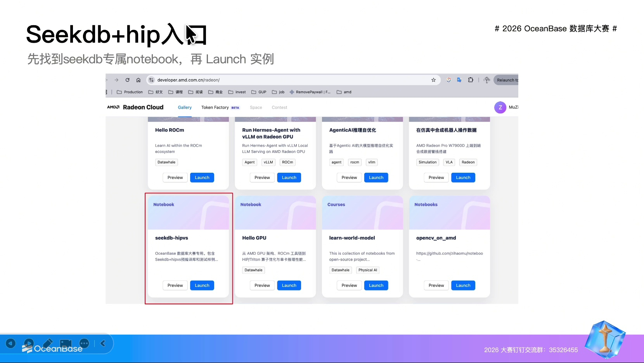Click the AMD Radeon Cloud logo
This screenshot has height=363, width=644.
click(135, 107)
